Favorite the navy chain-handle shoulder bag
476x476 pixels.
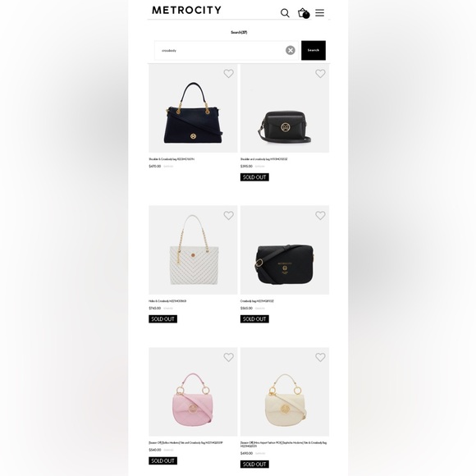click(229, 74)
